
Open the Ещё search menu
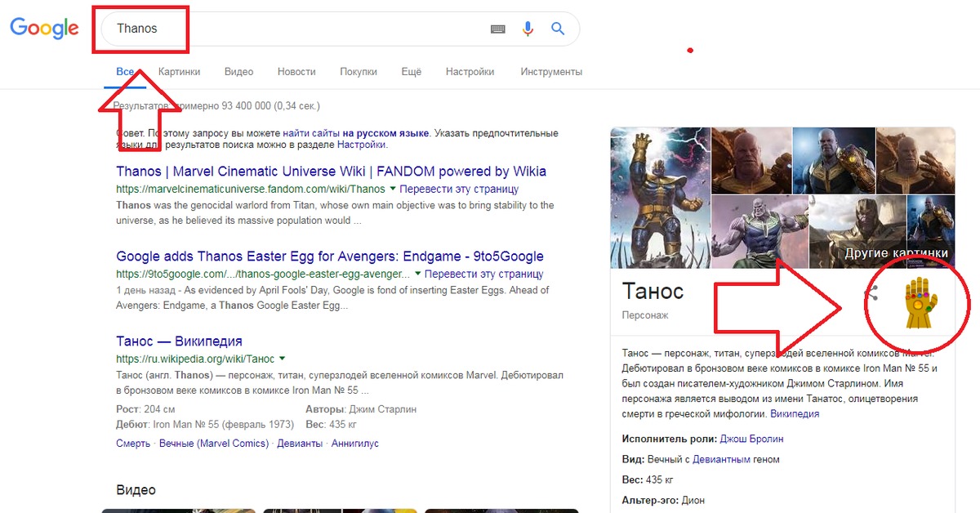click(411, 72)
